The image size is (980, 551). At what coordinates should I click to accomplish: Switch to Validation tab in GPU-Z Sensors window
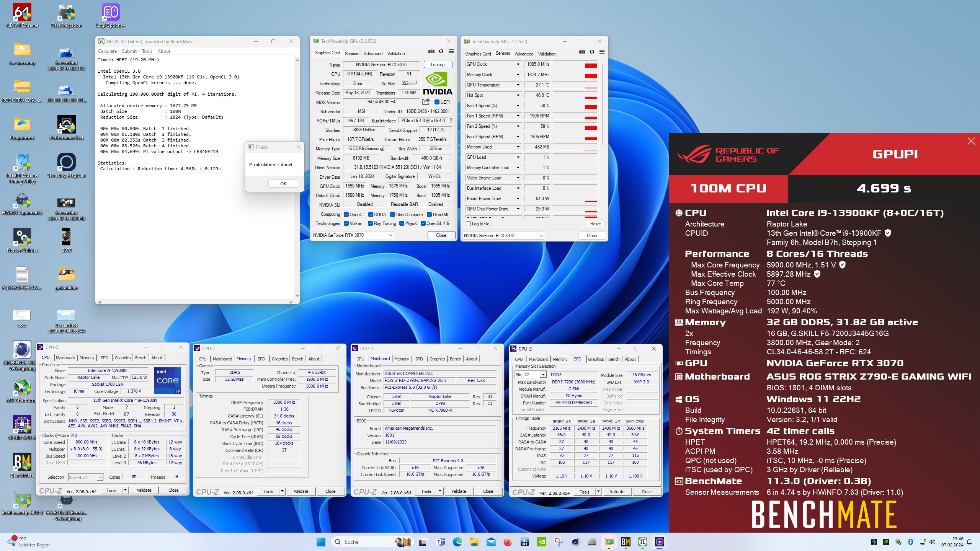(547, 54)
